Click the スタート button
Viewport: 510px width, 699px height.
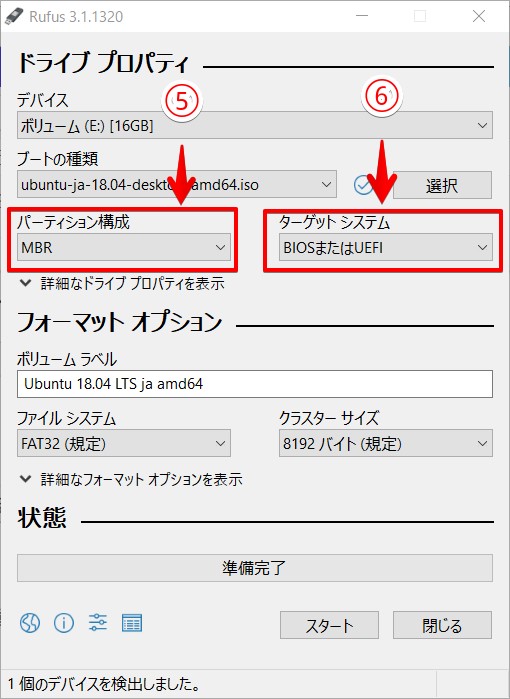(x=329, y=625)
